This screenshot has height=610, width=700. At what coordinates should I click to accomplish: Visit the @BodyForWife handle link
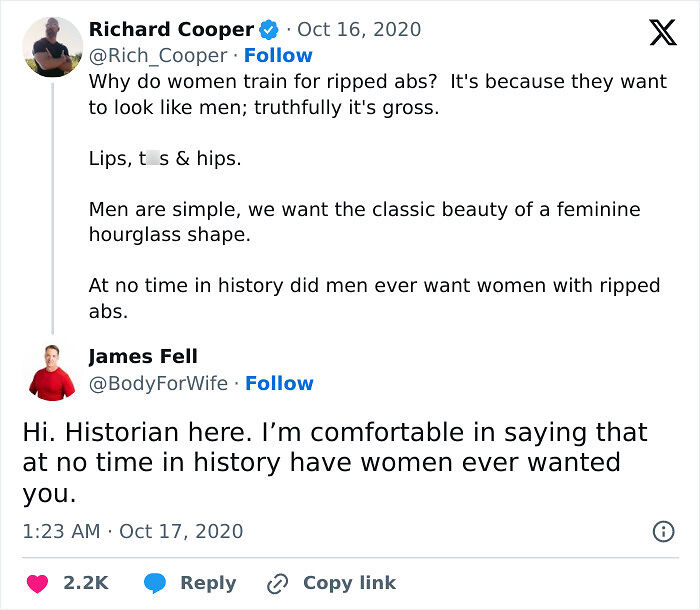(158, 384)
